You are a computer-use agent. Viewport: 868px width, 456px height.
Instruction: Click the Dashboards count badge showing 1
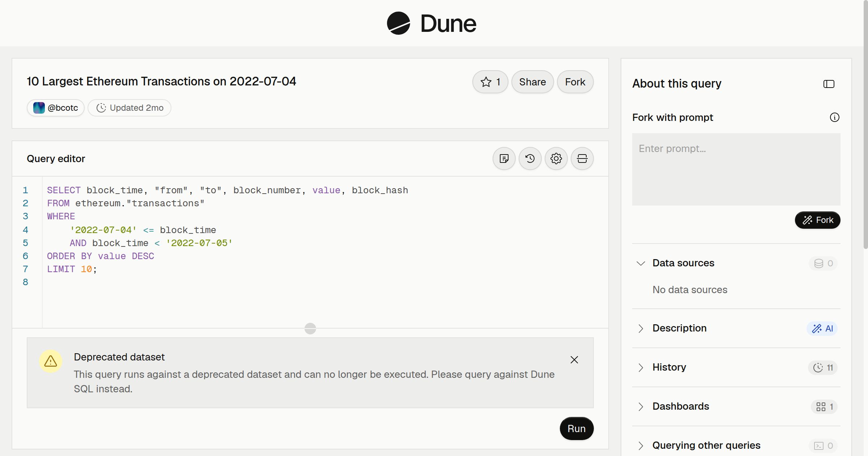click(x=824, y=407)
